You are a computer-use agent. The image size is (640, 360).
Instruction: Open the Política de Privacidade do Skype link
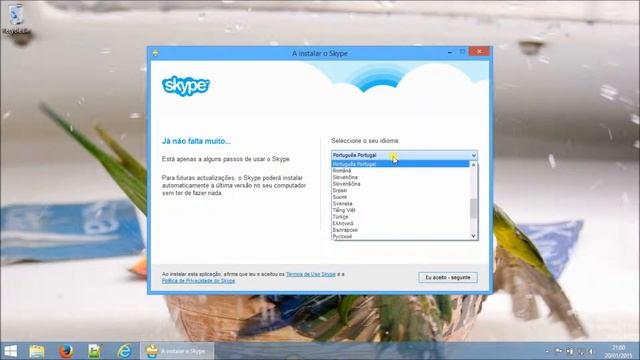[x=198, y=281]
